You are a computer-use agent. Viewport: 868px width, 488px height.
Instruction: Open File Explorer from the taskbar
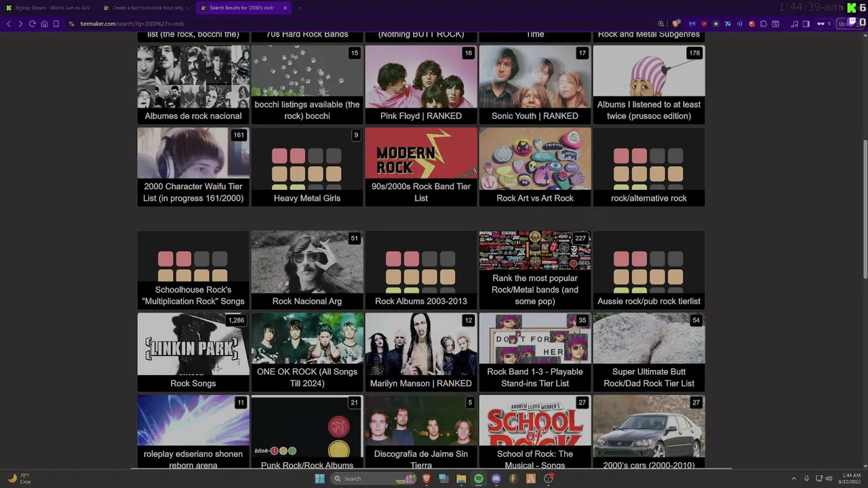click(x=461, y=479)
